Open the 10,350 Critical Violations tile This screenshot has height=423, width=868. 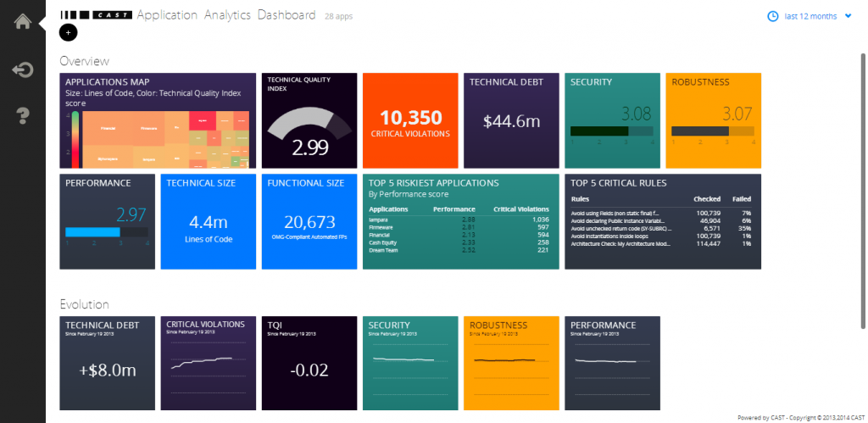(409, 120)
